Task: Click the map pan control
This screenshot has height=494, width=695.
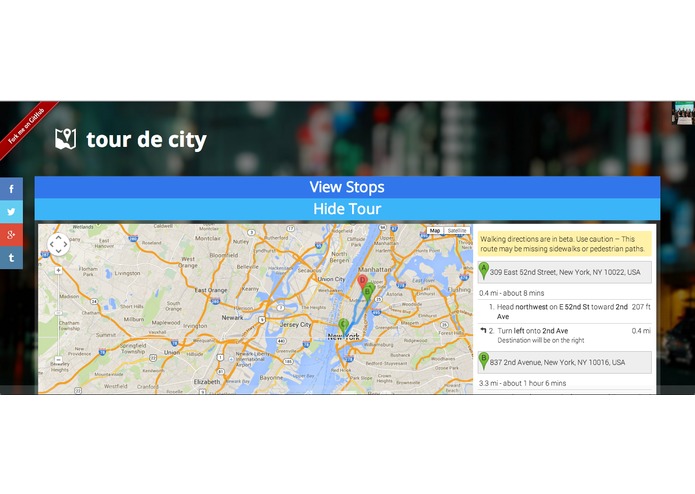Action: (59, 245)
